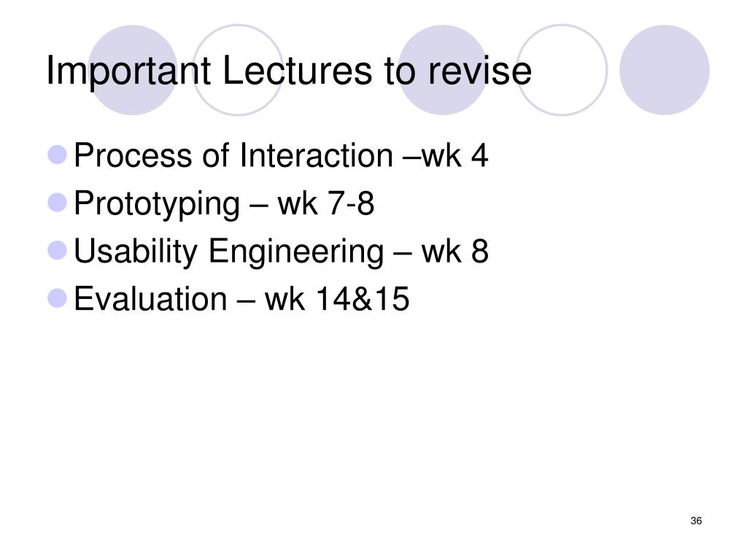Select the 'Process of Interaction –wk 4' line

(281, 155)
